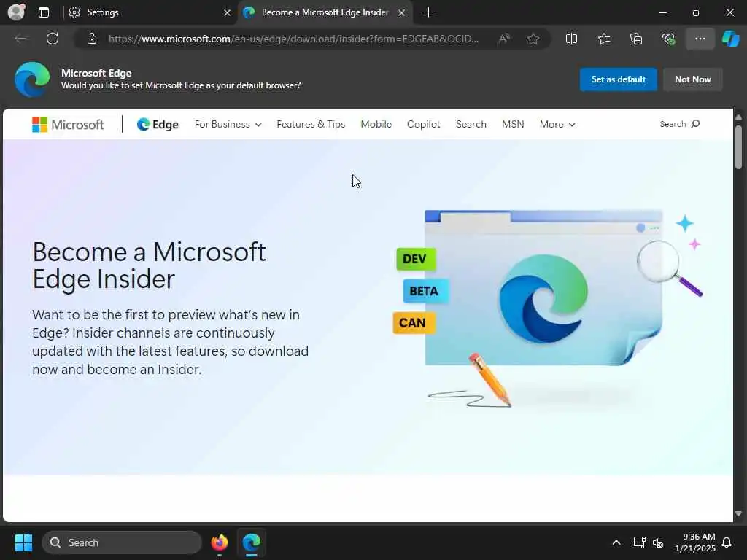The width and height of the screenshot is (747, 560).
Task: Open muted volume tray icon
Action: (x=658, y=542)
